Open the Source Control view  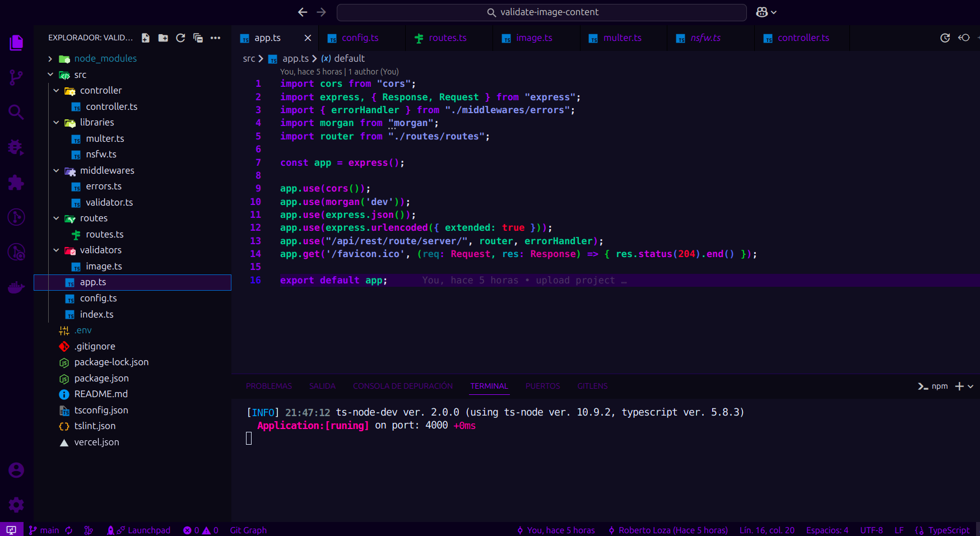16,77
